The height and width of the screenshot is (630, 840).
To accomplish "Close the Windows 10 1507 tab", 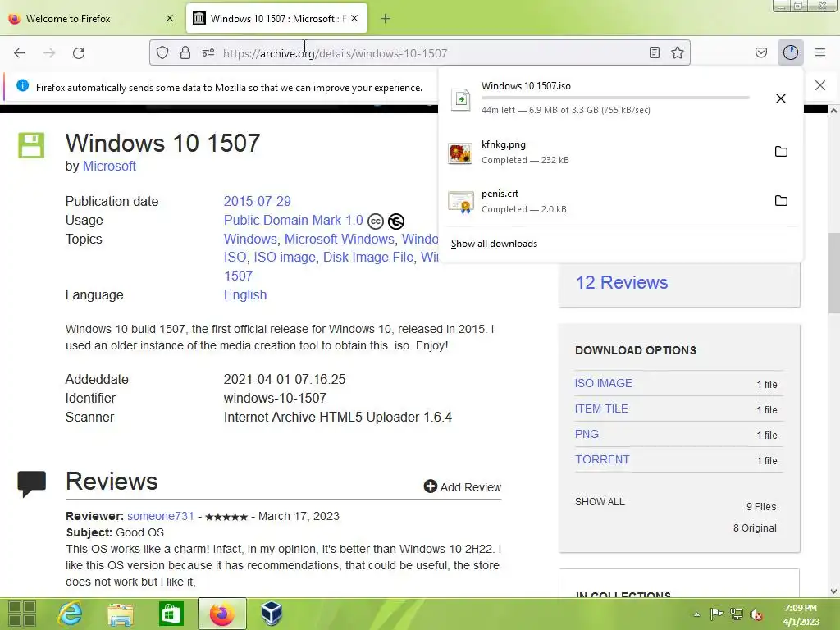I will coord(354,18).
